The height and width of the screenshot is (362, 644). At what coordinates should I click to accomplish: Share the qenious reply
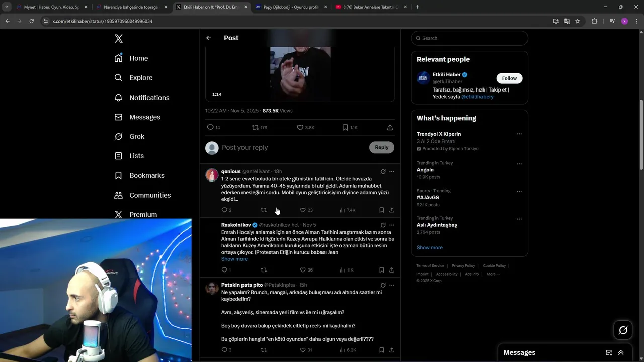pos(392,210)
